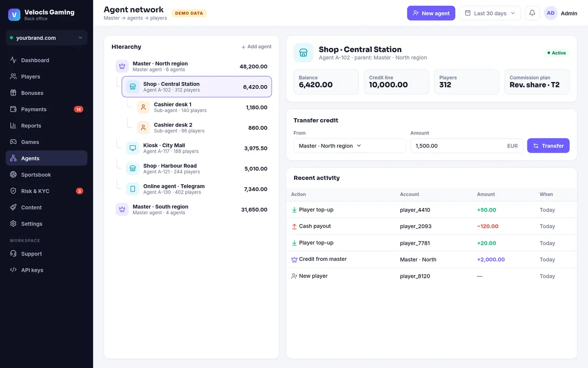The height and width of the screenshot is (368, 588).
Task: Open Risk & KYC in sidebar
Action: 46,191
